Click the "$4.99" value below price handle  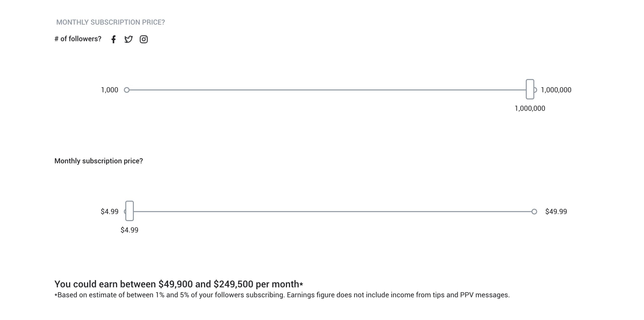tap(129, 230)
